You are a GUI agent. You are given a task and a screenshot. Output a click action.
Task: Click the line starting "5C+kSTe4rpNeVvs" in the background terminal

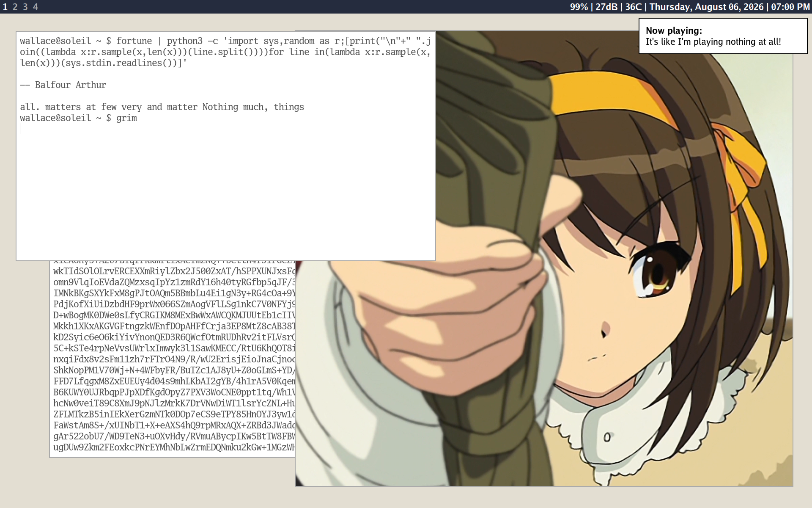174,348
